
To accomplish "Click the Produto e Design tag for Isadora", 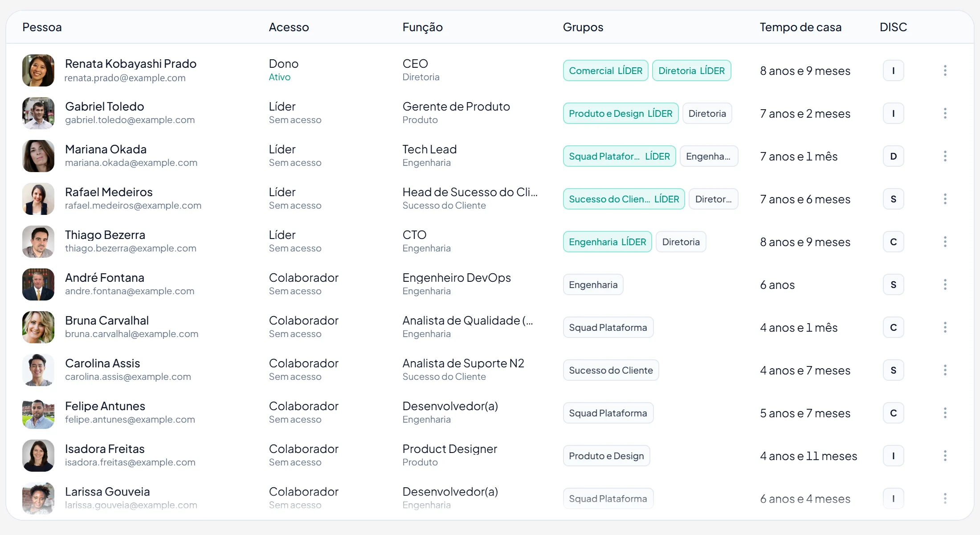I will 606,456.
